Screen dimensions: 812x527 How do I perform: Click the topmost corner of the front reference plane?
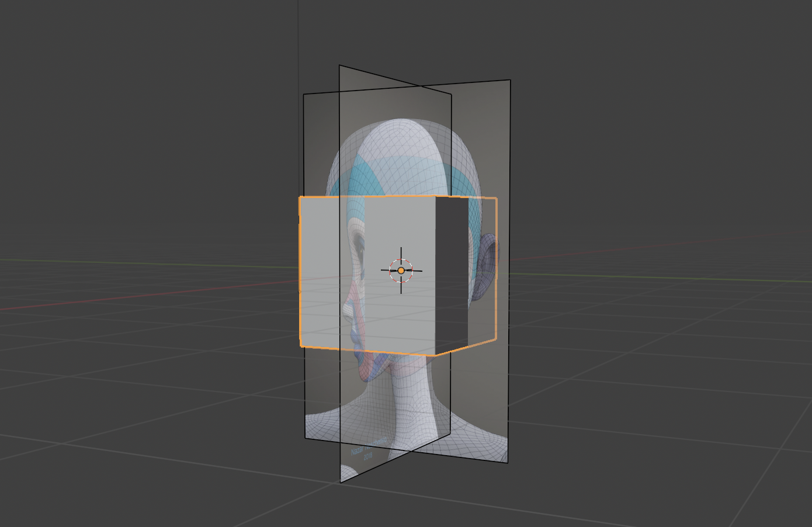[340, 65]
